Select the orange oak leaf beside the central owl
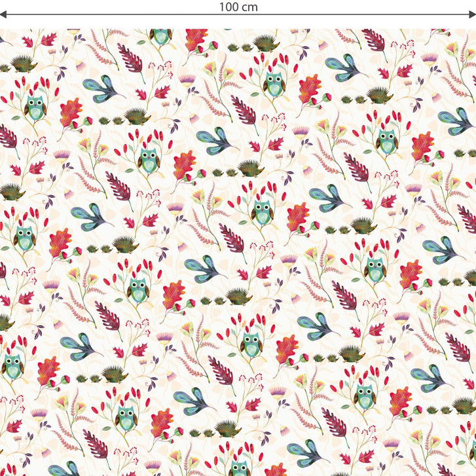Screen dimensions: 476x476 298,217
